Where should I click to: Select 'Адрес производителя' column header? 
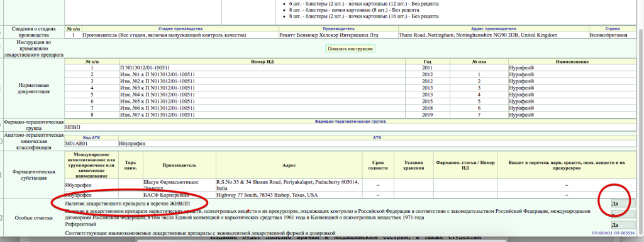point(493,29)
